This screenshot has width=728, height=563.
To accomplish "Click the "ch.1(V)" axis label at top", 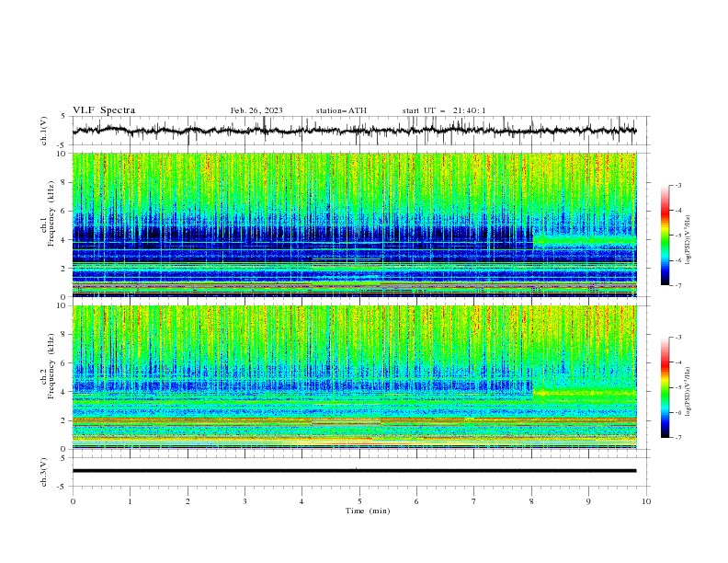I will pyautogui.click(x=44, y=131).
